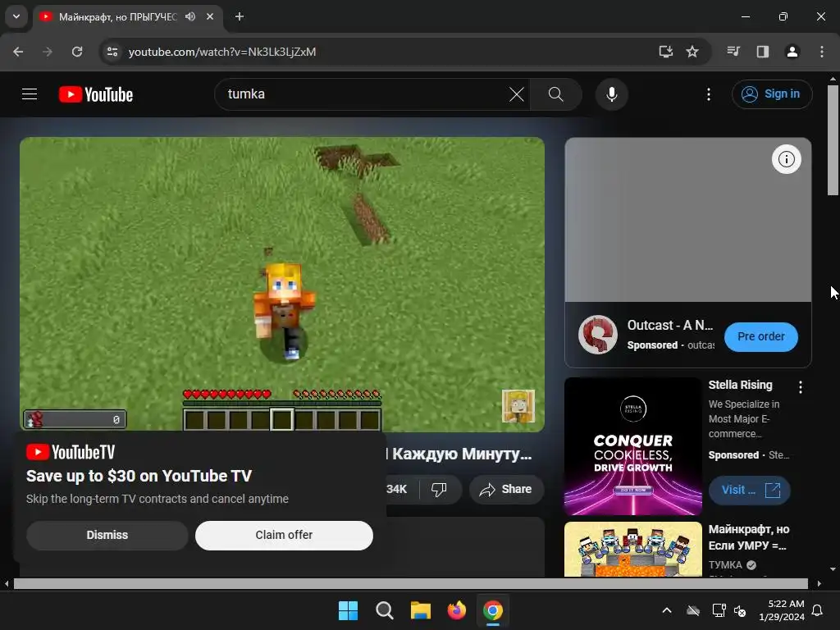The height and width of the screenshot is (630, 840).
Task: Click the Visit button for Stella Rising
Action: pos(750,491)
